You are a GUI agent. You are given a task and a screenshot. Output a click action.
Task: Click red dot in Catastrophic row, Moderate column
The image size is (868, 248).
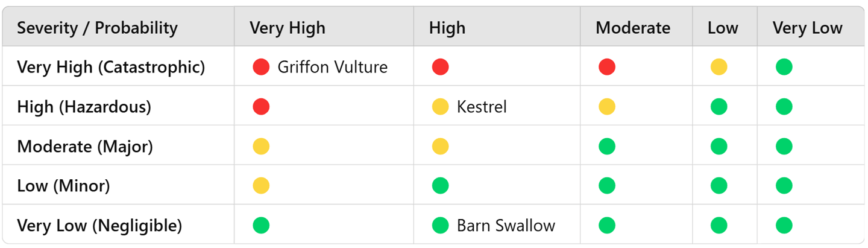point(607,67)
